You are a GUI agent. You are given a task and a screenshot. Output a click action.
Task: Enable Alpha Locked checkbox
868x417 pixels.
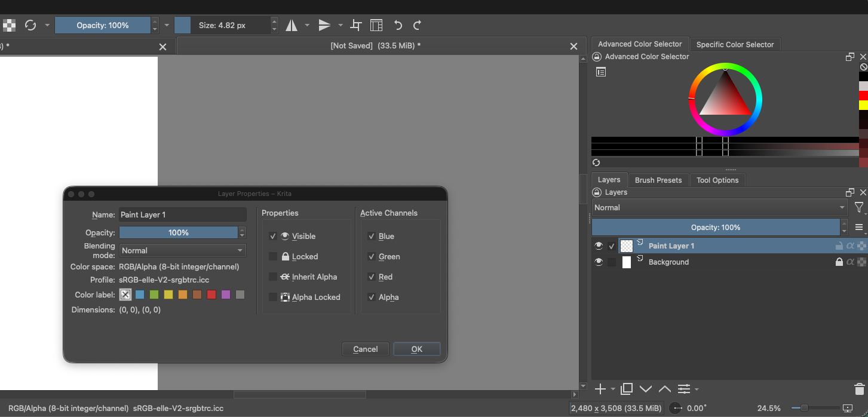273,297
